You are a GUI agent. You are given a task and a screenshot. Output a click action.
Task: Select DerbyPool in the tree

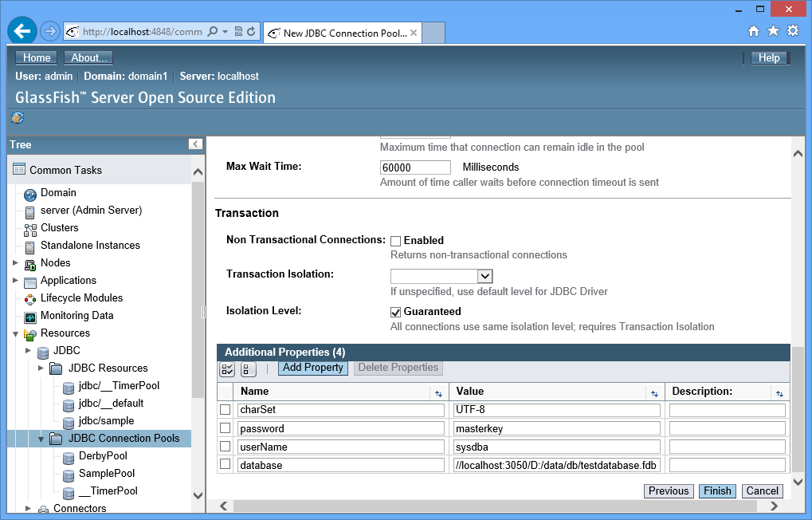click(103, 455)
